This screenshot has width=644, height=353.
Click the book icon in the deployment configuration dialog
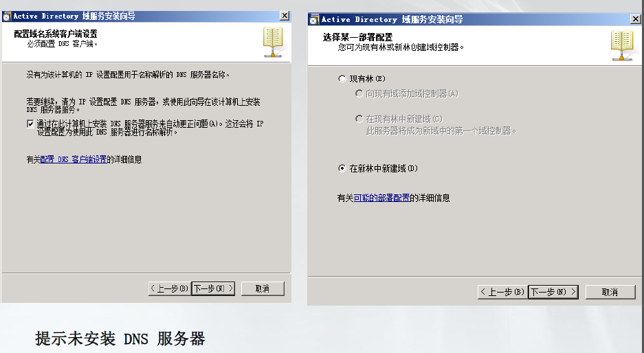622,45
